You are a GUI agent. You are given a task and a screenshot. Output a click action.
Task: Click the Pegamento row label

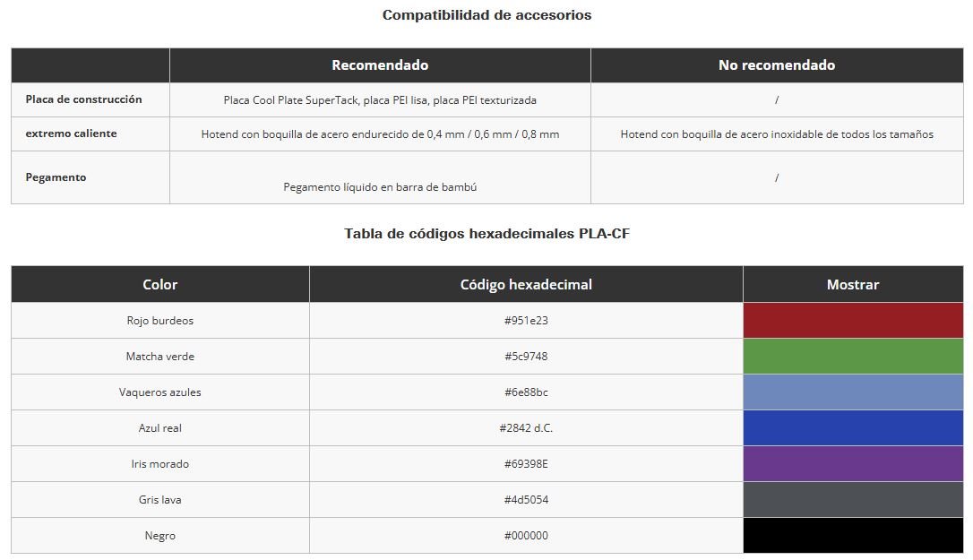pyautogui.click(x=56, y=177)
